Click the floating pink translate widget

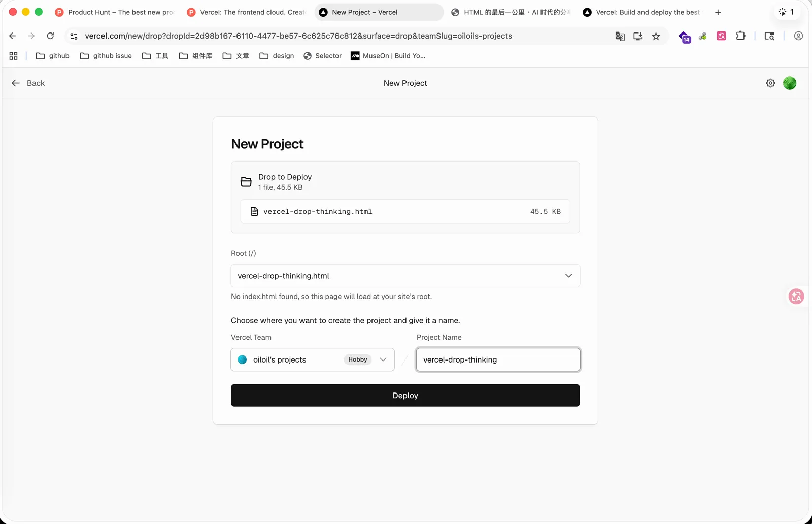click(796, 297)
